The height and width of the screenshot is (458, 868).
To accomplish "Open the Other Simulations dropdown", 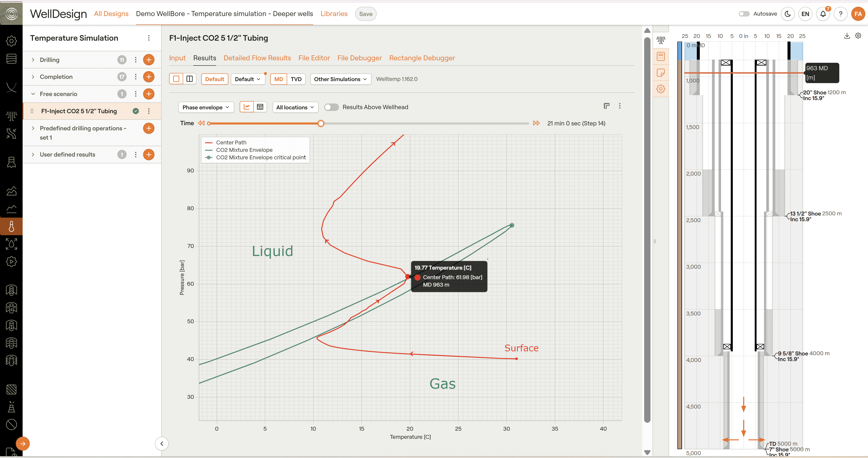I will pyautogui.click(x=341, y=79).
